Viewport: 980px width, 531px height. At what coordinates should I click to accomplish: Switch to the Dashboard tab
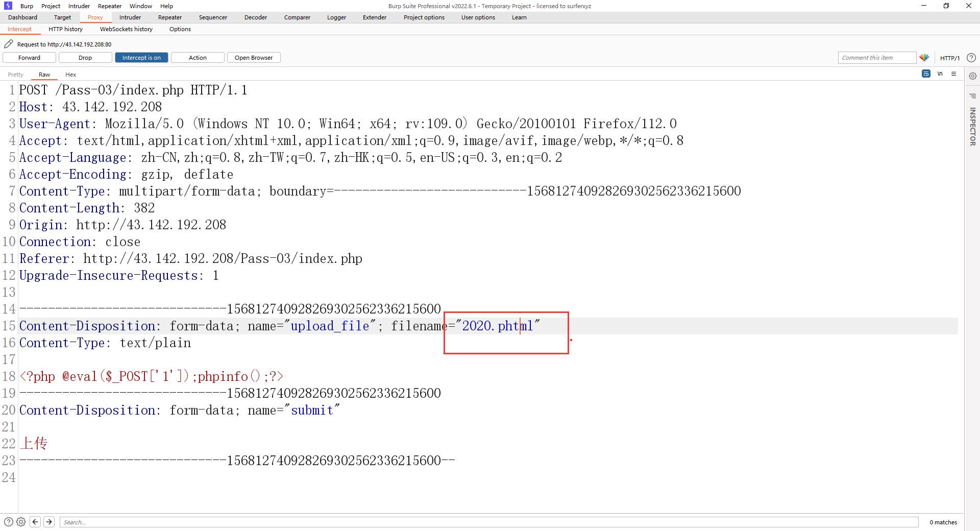click(x=22, y=17)
